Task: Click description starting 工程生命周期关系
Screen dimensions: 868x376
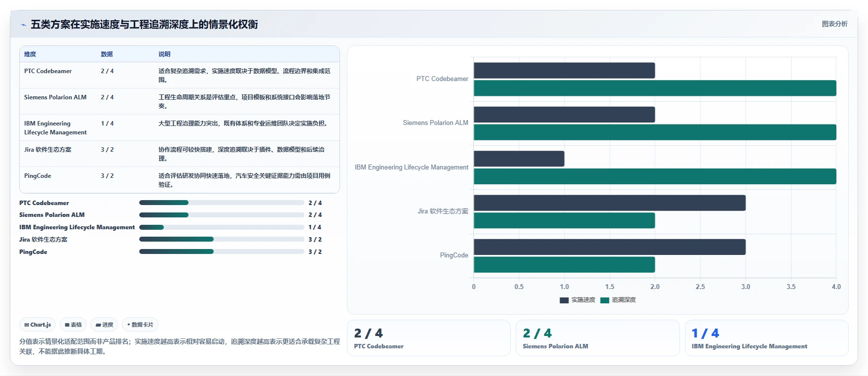Action: tap(245, 102)
